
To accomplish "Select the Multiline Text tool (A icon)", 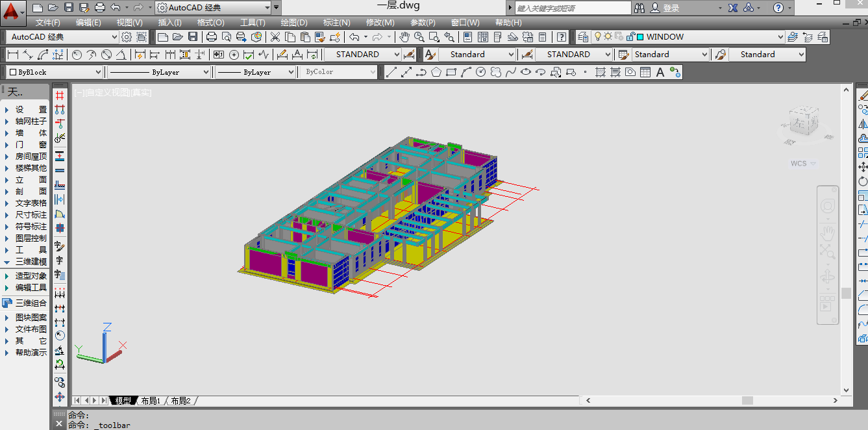I will [660, 72].
